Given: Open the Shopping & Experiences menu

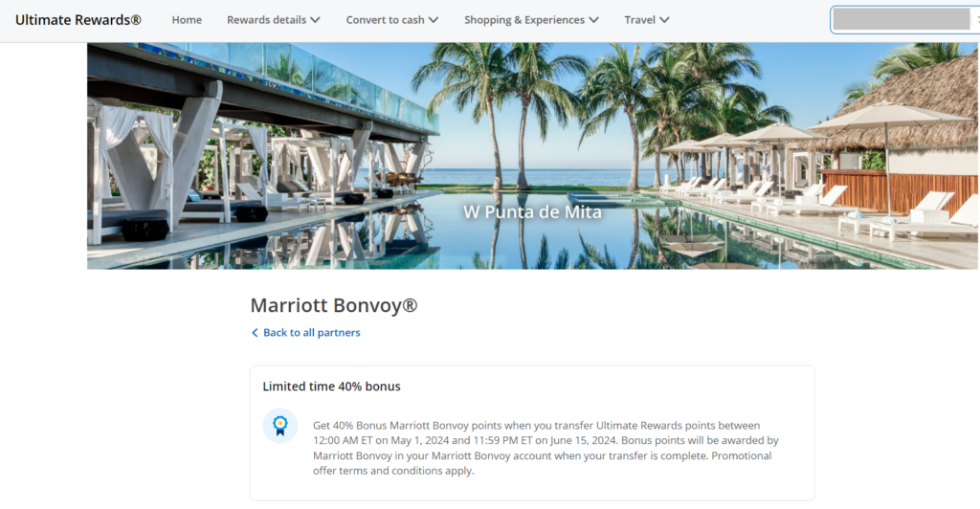Looking at the screenshot, I should (x=531, y=20).
